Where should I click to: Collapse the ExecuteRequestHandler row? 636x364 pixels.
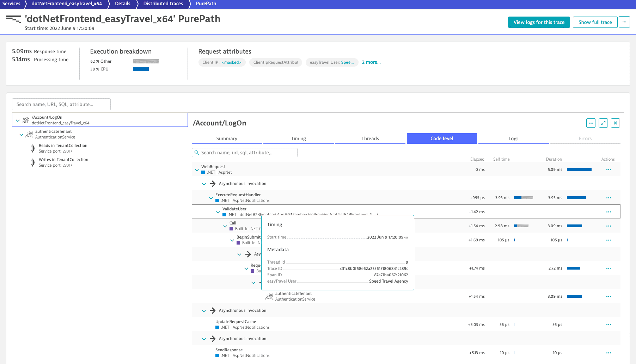tap(211, 198)
